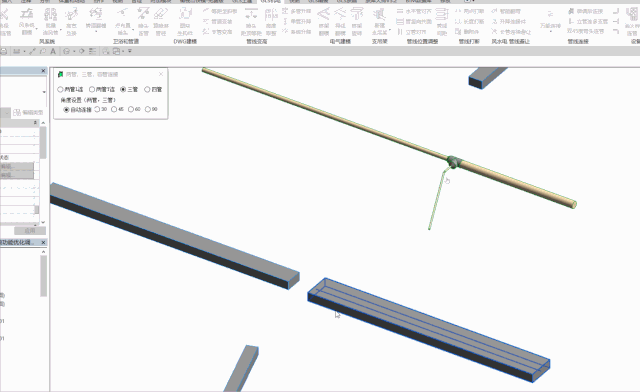Screen dimensions: 640x392
Task: Click the lower-left panel vertical scrollbar
Action: point(44,276)
